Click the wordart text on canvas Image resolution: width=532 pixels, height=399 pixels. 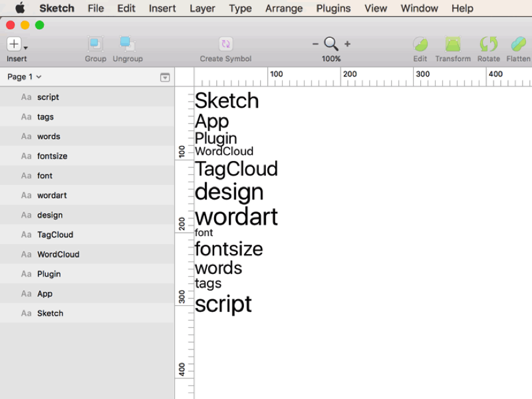point(236,217)
